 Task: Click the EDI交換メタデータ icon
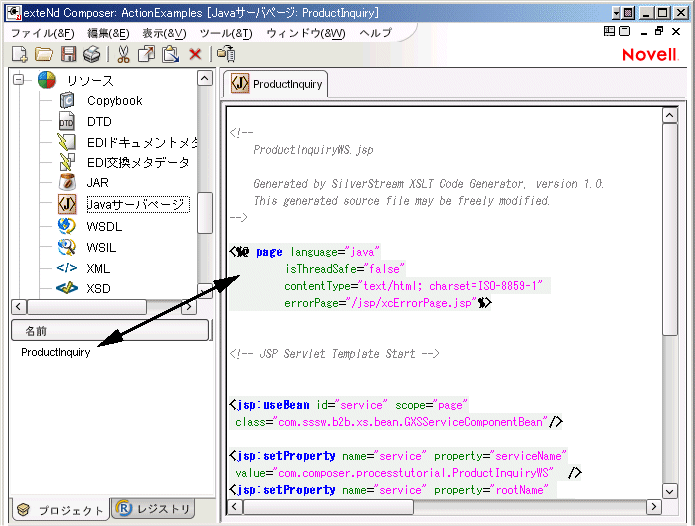(x=67, y=162)
